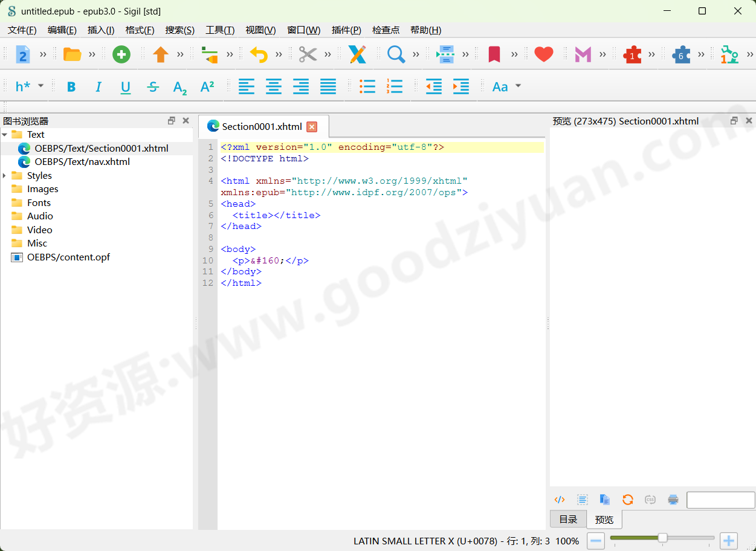Open the heading style h* dropdown
Viewport: 756px width, 551px height.
tap(29, 86)
